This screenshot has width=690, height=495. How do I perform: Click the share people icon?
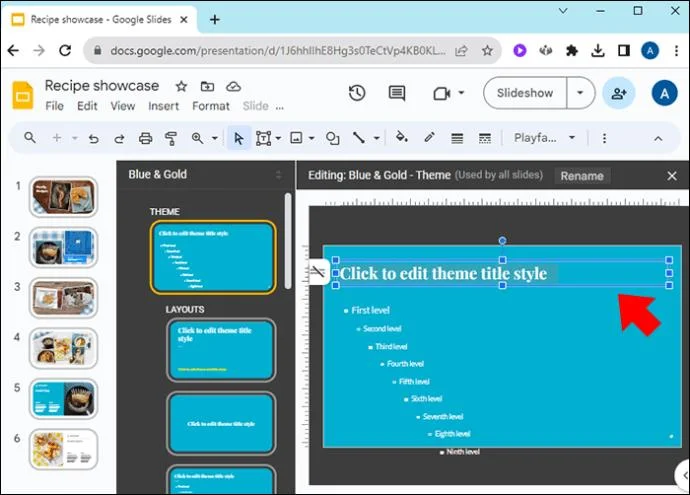click(619, 93)
